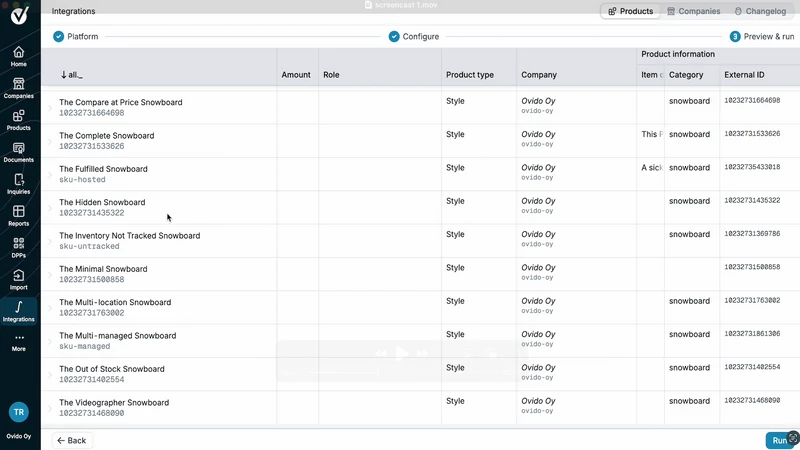This screenshot has width=800, height=450.
Task: Open Inquiries in the sidebar
Action: (18, 184)
